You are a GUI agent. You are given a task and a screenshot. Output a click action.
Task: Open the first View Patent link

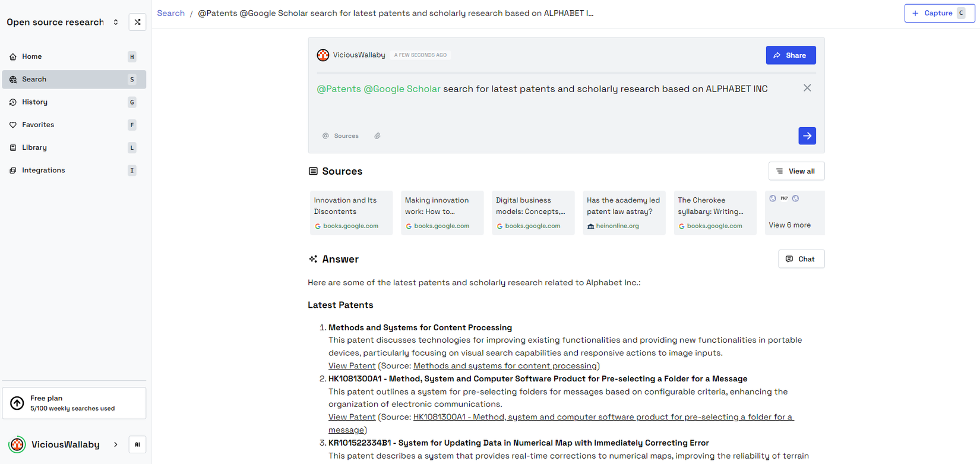[x=352, y=366]
